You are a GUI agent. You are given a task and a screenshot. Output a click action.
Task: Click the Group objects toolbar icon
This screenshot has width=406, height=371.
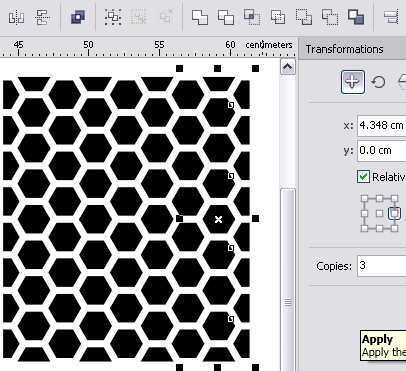[113, 17]
